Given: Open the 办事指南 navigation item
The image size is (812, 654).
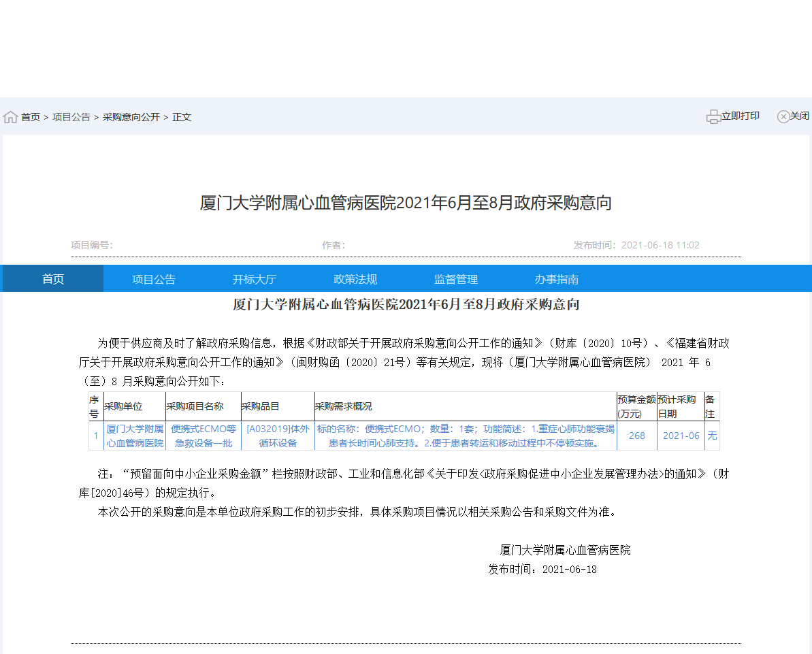Looking at the screenshot, I should [x=556, y=278].
